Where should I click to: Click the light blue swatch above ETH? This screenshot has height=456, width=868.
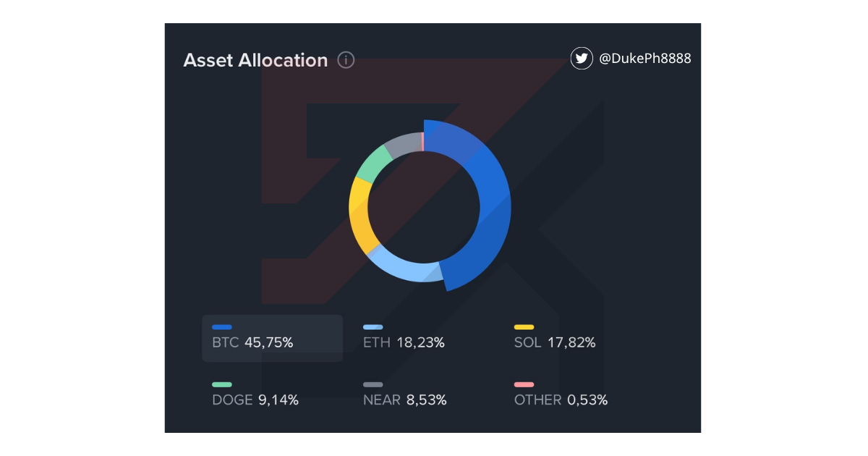point(373,327)
